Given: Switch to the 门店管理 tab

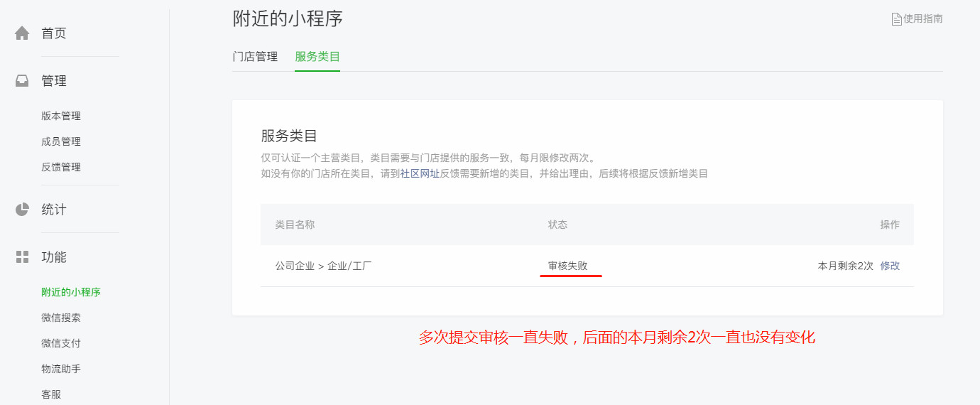Looking at the screenshot, I should [255, 57].
